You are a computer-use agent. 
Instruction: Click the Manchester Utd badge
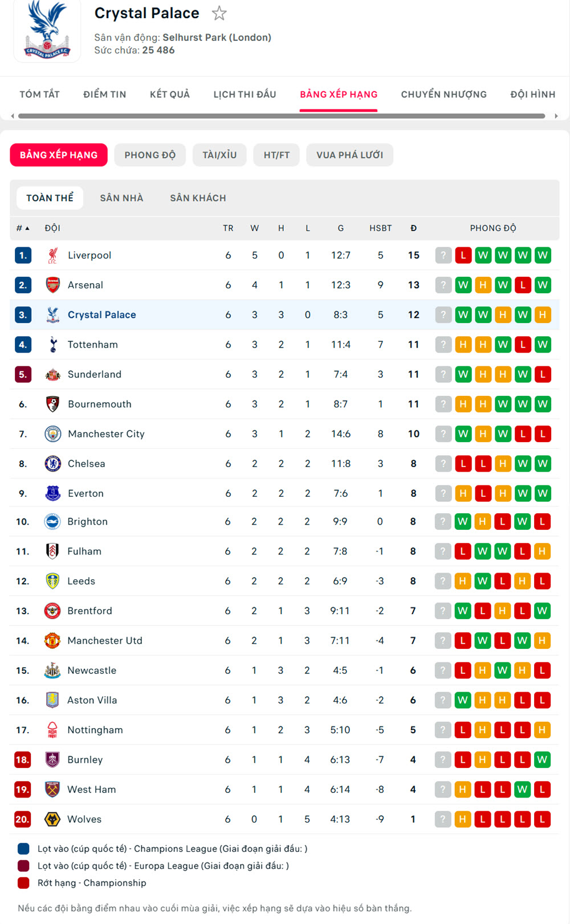pyautogui.click(x=52, y=641)
